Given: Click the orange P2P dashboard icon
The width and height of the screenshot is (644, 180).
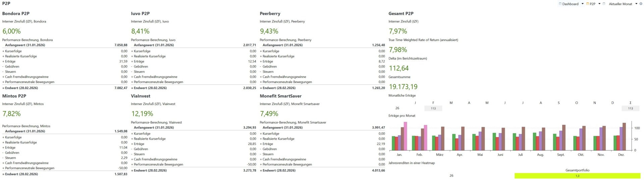Looking at the screenshot, I should (x=587, y=4).
